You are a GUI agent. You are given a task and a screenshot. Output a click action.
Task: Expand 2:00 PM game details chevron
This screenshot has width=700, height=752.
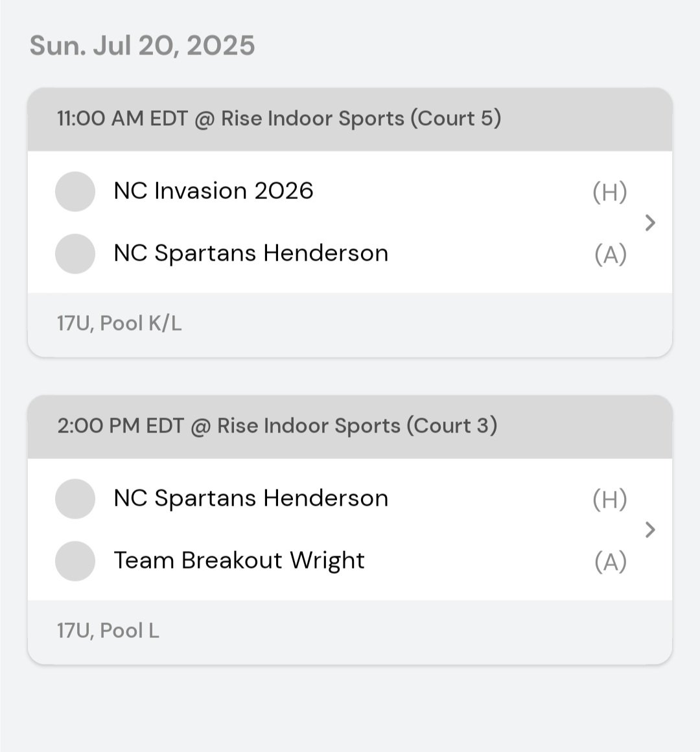[650, 530]
